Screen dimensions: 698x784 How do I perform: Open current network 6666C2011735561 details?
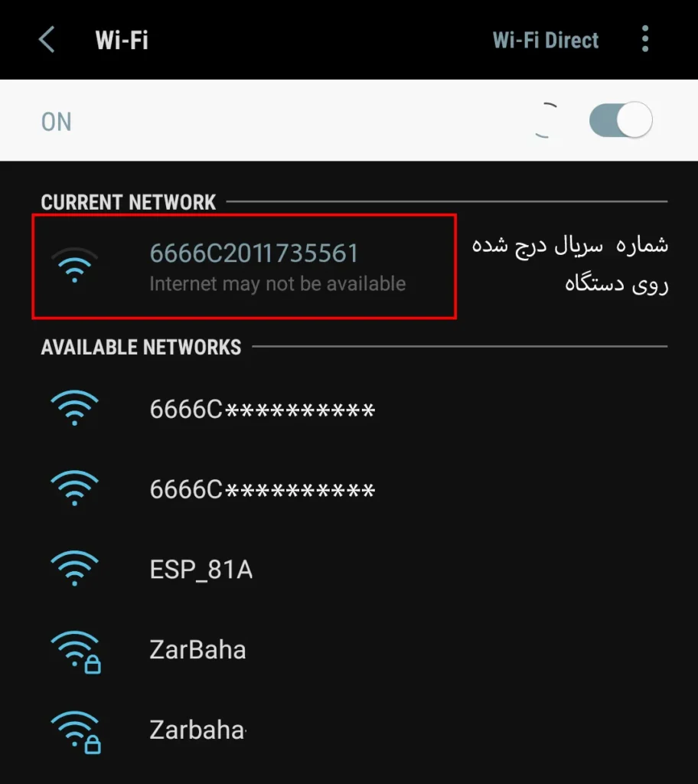click(x=244, y=266)
